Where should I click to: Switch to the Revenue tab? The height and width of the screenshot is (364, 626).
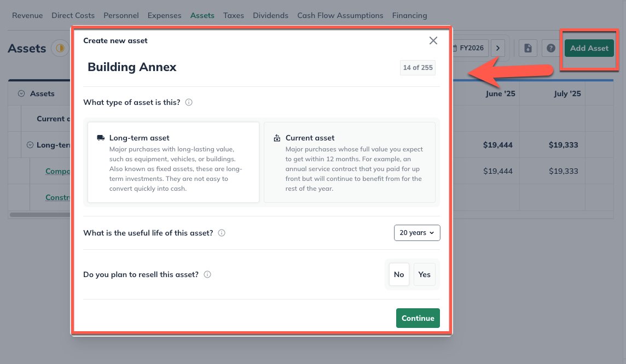[x=27, y=15]
